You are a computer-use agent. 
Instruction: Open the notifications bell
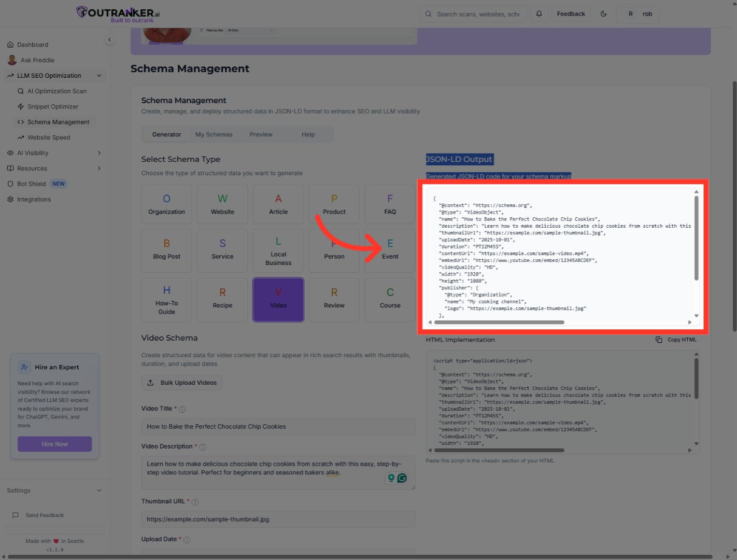point(538,13)
